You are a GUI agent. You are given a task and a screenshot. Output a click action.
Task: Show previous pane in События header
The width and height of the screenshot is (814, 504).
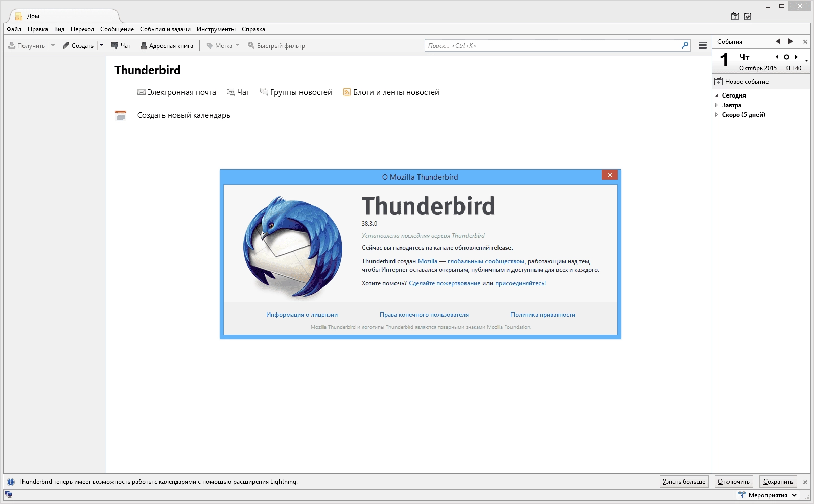(x=778, y=41)
